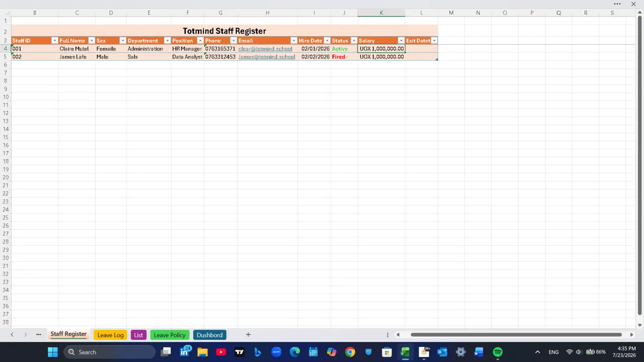Check battery status showing 86%
This screenshot has height=362, width=644.
tap(595, 352)
